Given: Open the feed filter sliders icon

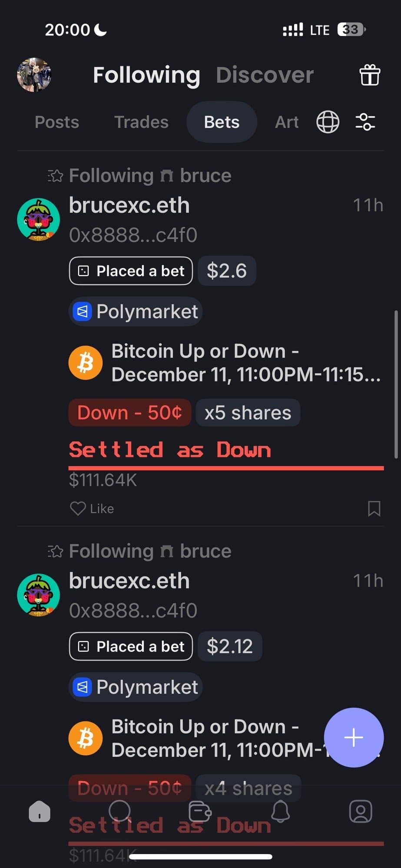Looking at the screenshot, I should pyautogui.click(x=365, y=122).
